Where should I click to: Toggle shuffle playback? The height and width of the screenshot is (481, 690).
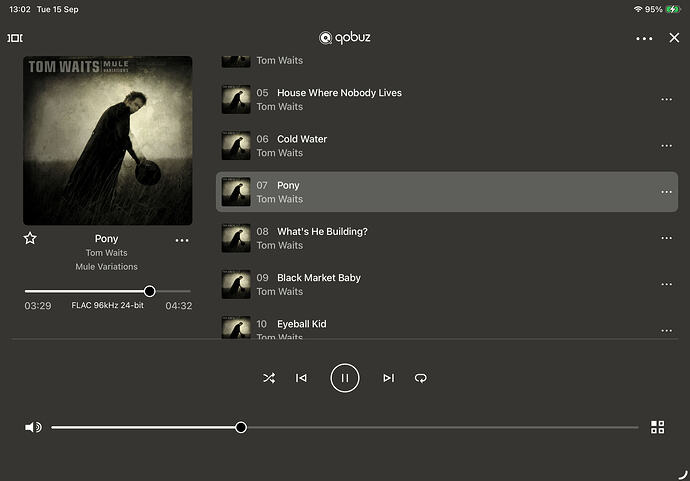tap(269, 378)
